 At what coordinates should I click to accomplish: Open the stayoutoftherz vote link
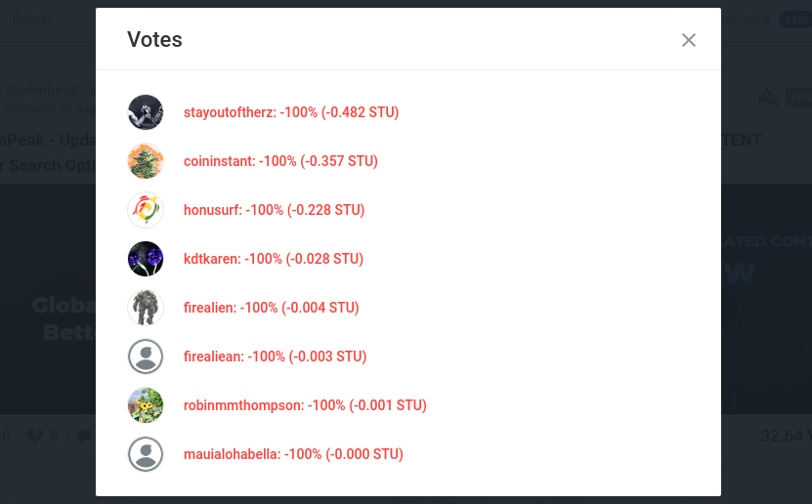click(291, 112)
